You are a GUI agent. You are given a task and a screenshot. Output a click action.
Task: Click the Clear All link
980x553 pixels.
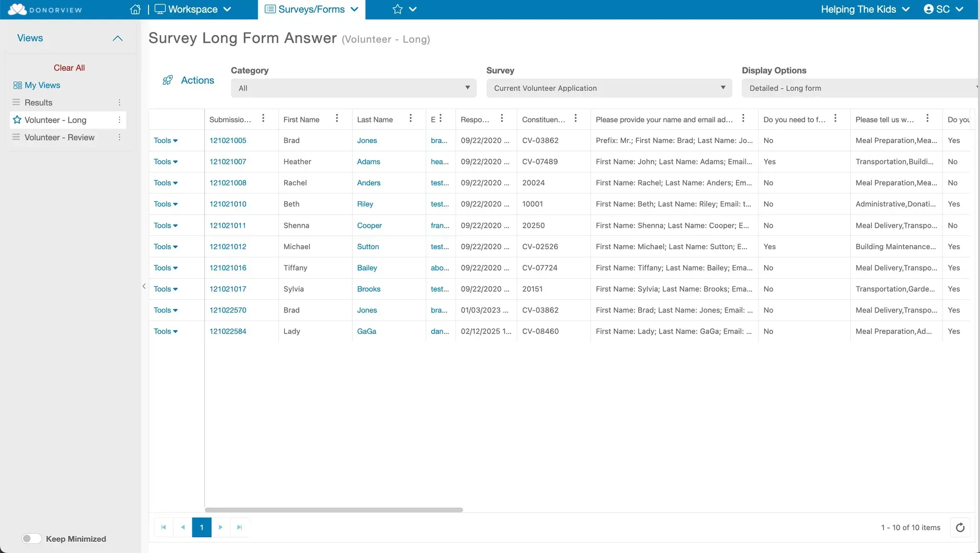[x=69, y=68]
